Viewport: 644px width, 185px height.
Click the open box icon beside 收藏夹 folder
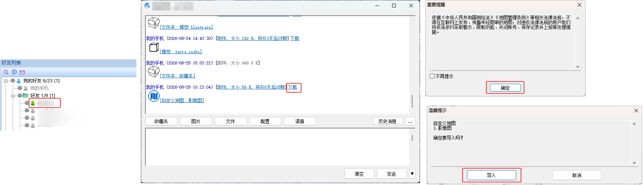tap(154, 71)
